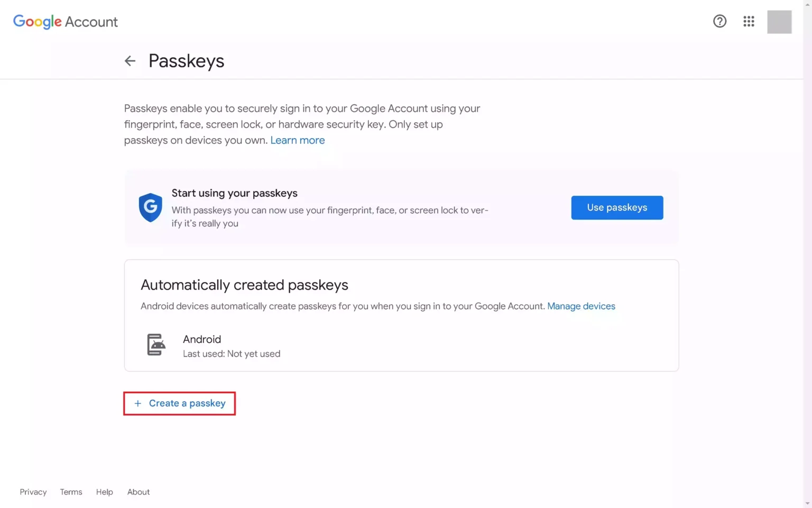Open the Privacy footer link
The height and width of the screenshot is (508, 812).
33,492
